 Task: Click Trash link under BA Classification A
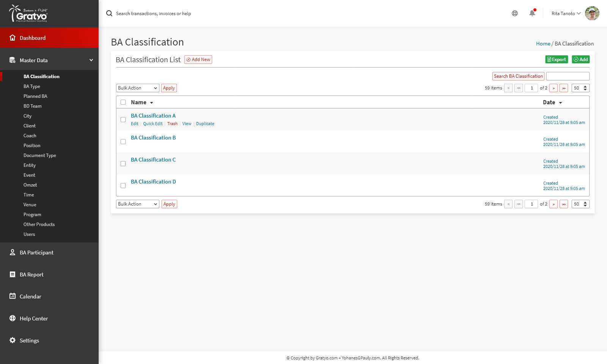click(x=172, y=124)
